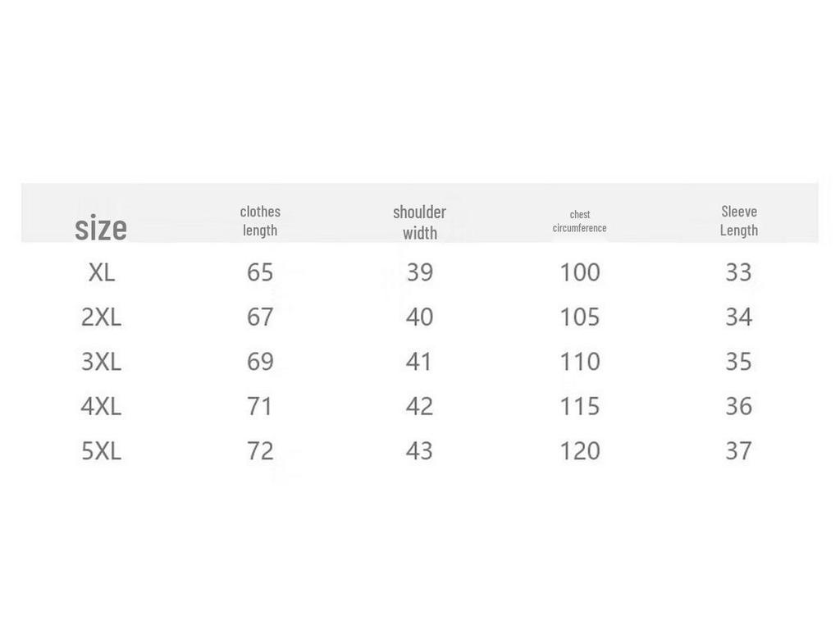This screenshot has height=630, width=840.
Task: Click clothes length value 65
Action: 260,272
